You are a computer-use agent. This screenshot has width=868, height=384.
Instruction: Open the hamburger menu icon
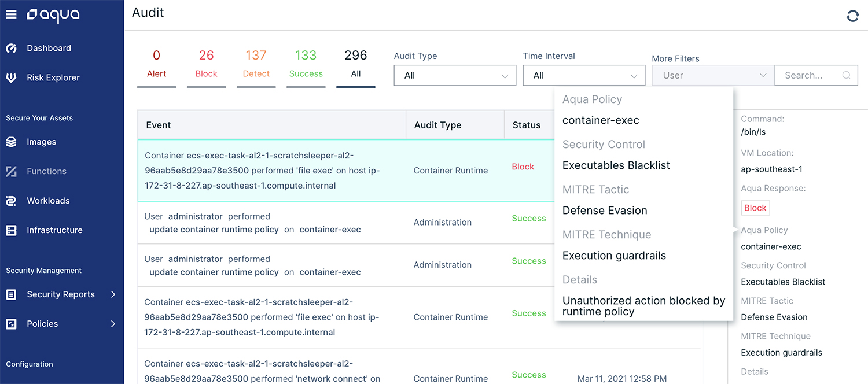pyautogui.click(x=11, y=14)
